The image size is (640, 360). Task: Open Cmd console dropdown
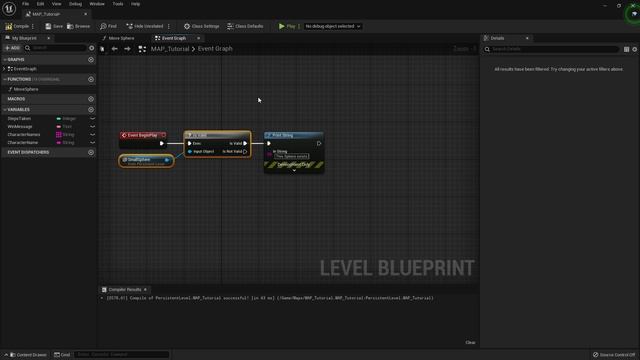(x=62, y=355)
